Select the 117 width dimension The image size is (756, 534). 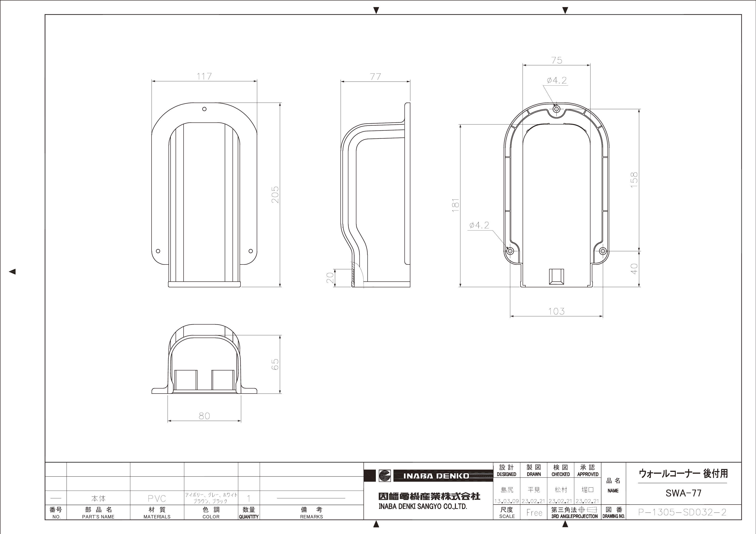click(204, 76)
